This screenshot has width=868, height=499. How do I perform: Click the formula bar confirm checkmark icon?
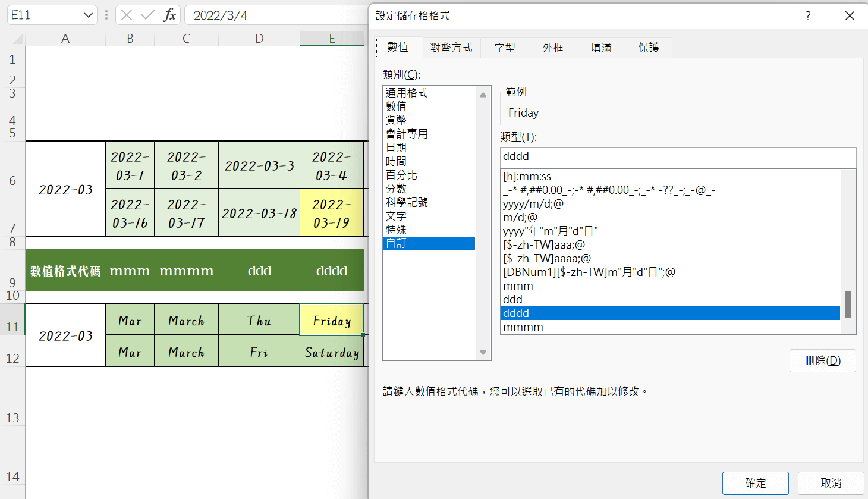[x=147, y=15]
